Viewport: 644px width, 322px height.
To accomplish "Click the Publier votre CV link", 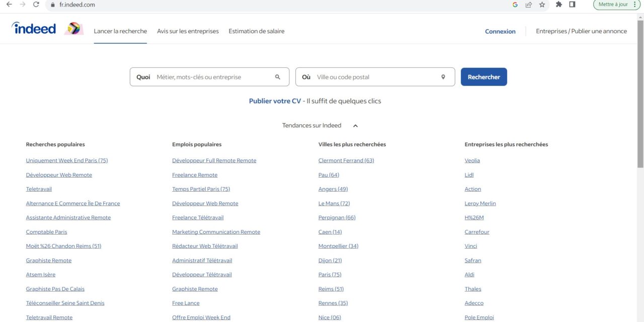I will pos(275,101).
